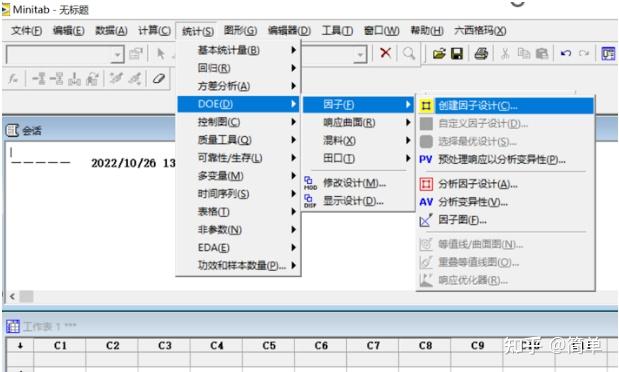The width and height of the screenshot is (619, 372).
Task: Choose 预处理响应以分析变异性(P)...
Action: click(x=506, y=160)
